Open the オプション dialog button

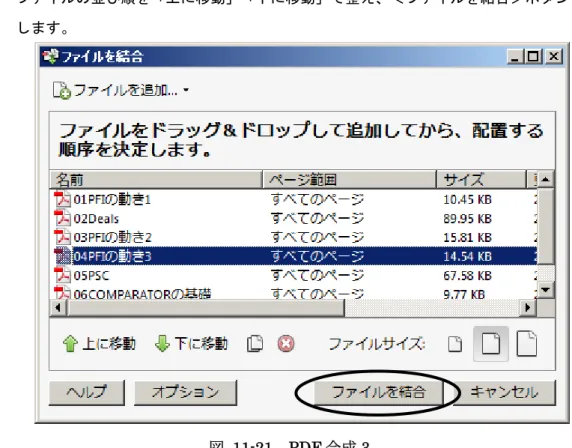click(185, 393)
